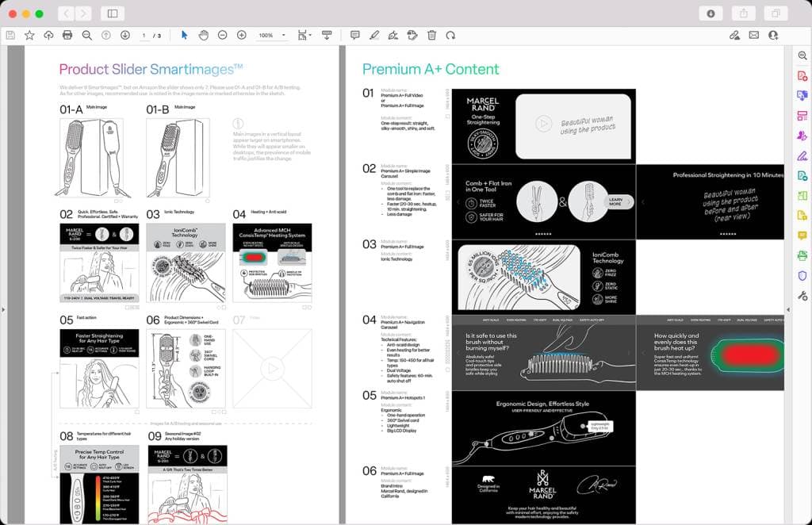Click the "Ergonomic Design, Effortless Style" text

tap(542, 404)
